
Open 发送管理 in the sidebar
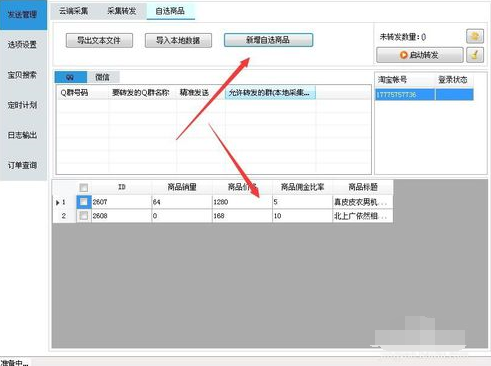point(23,15)
